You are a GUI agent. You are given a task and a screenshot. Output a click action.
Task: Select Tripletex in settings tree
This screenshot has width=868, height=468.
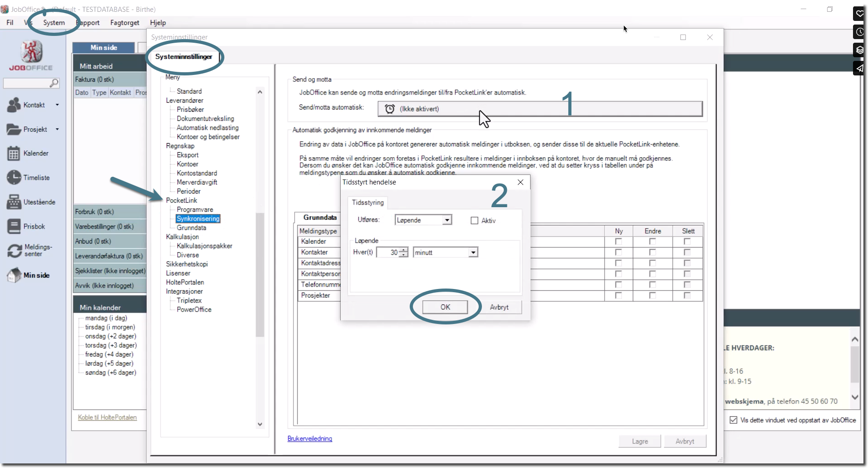pos(189,300)
